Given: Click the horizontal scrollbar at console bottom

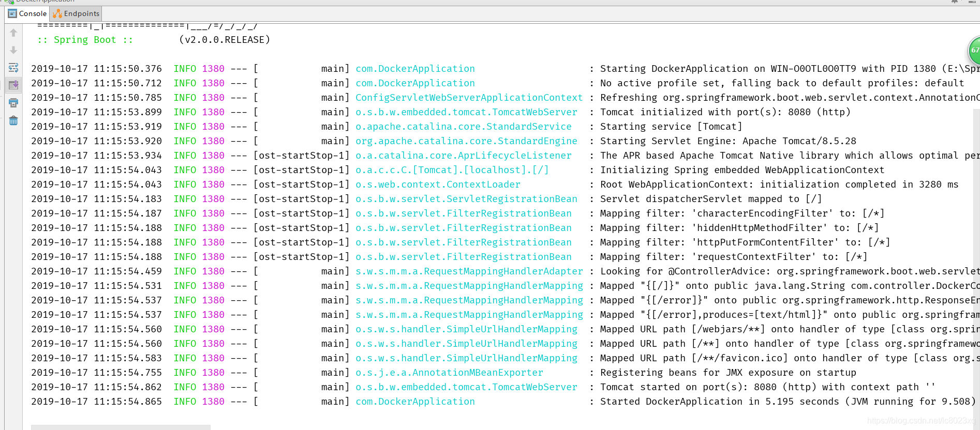Looking at the screenshot, I should tap(121, 427).
